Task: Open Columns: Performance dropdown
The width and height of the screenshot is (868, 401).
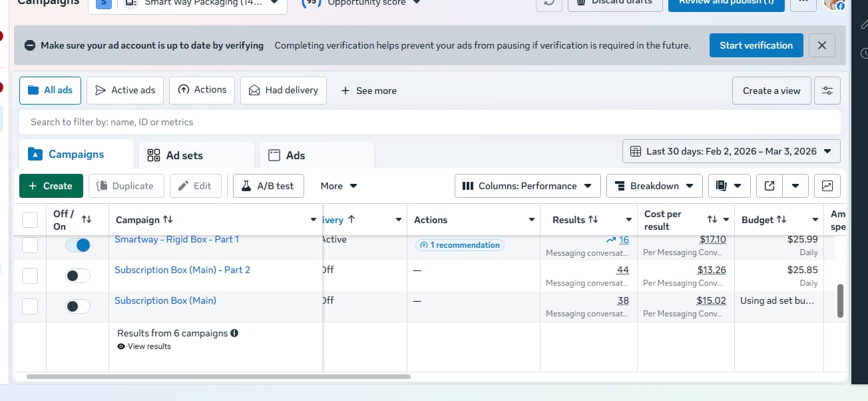Action: 527,186
